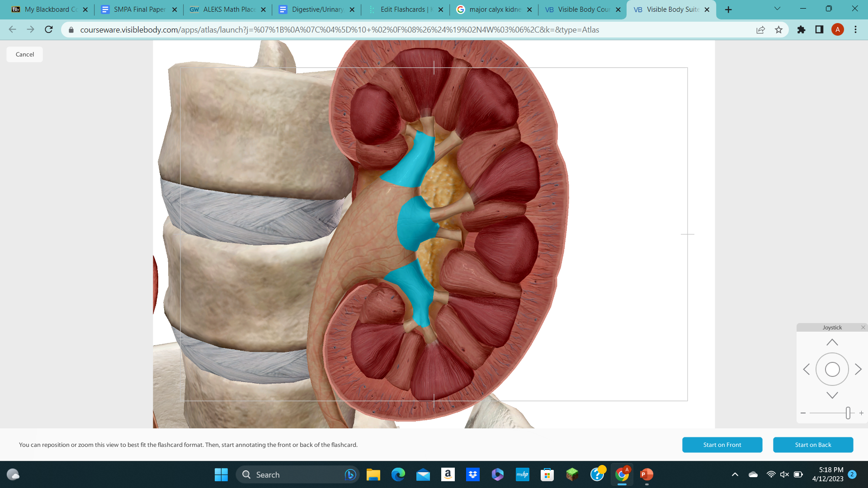Open the Chrome side panel icon
The image size is (868, 488).
click(819, 29)
